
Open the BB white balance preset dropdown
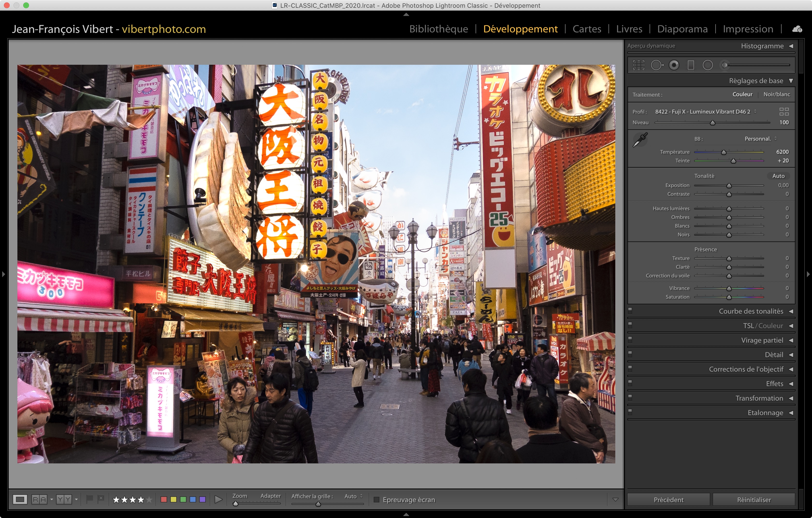click(x=760, y=139)
